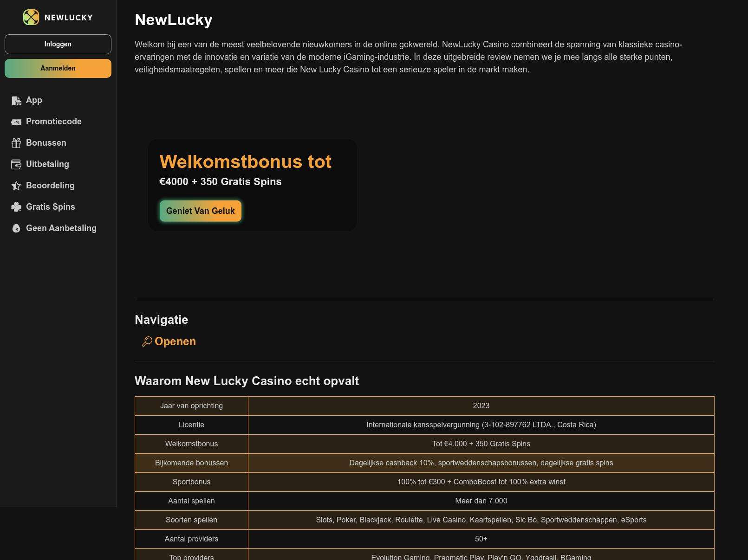
Task: Click the heading Waarom New Lucky Casino echt opvalt
Action: tap(247, 381)
